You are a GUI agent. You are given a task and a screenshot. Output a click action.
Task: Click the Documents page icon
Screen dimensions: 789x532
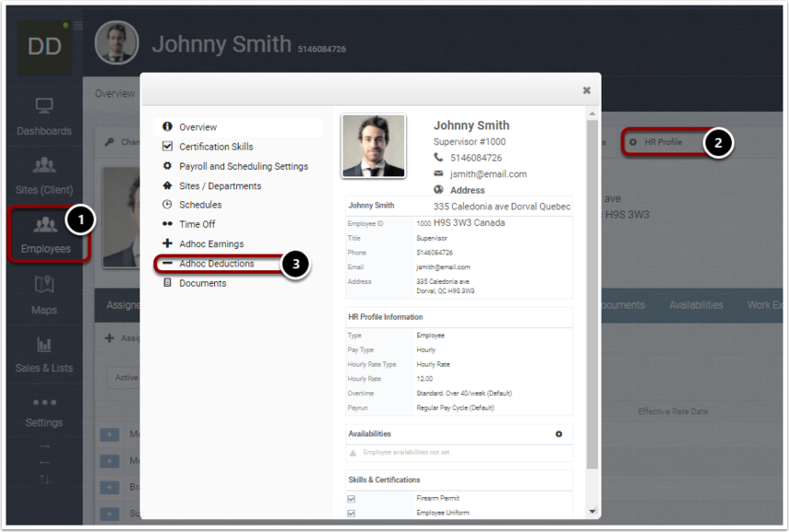(167, 282)
